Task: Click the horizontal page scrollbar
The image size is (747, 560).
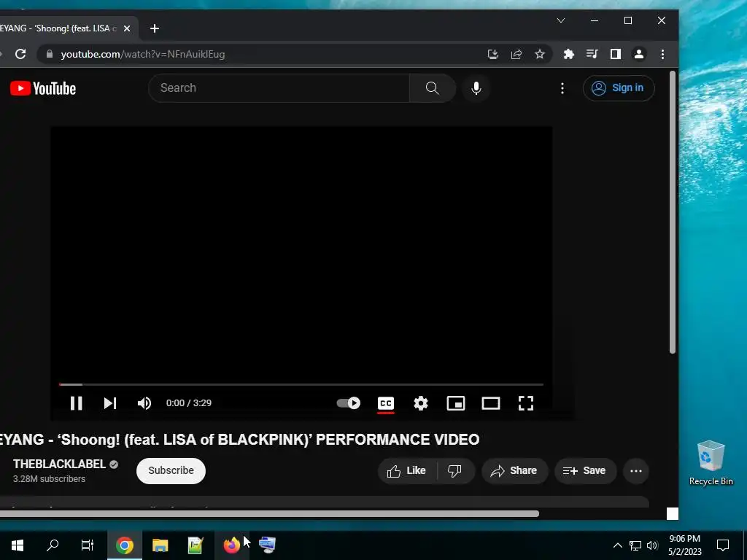Action: coord(269,514)
